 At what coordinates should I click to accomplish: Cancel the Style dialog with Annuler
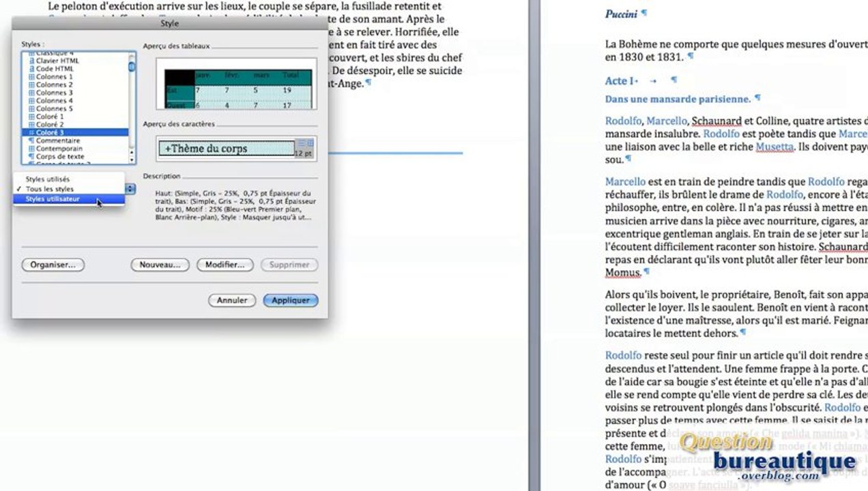(232, 300)
